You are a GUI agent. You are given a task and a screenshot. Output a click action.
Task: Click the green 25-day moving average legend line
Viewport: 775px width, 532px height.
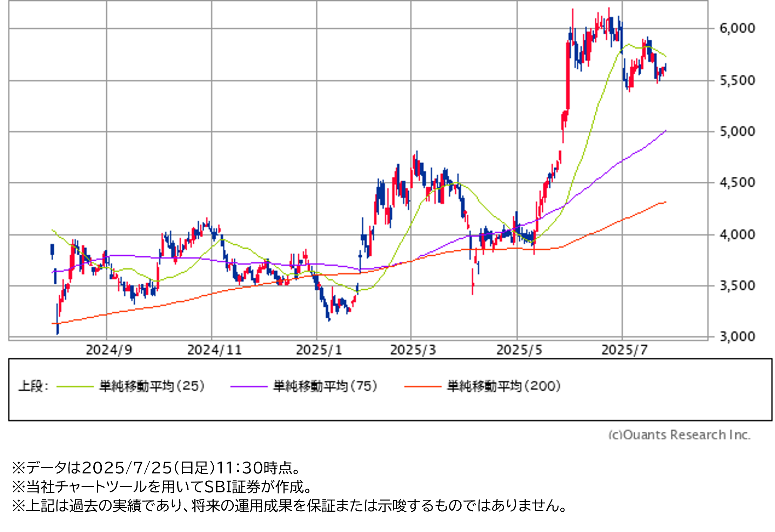point(75,387)
